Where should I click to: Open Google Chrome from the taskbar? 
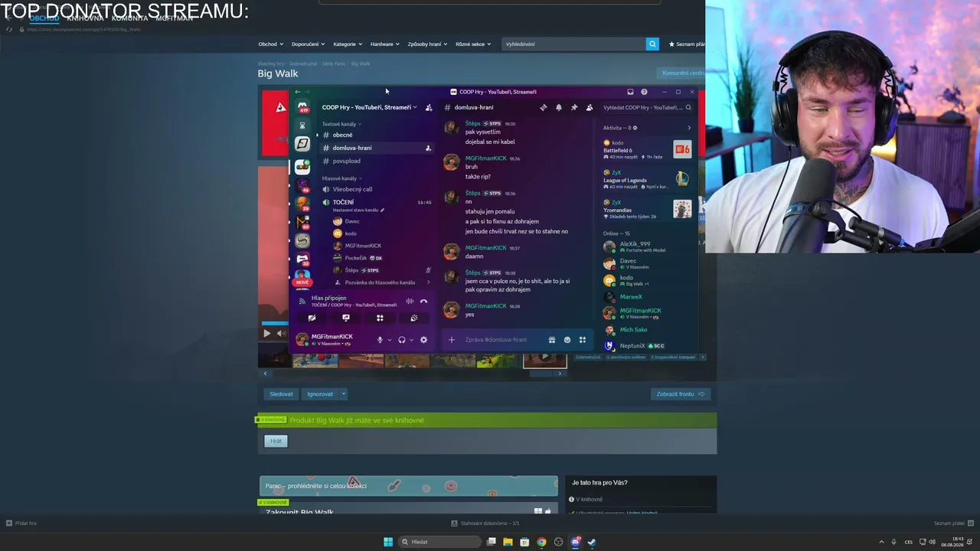(x=541, y=542)
